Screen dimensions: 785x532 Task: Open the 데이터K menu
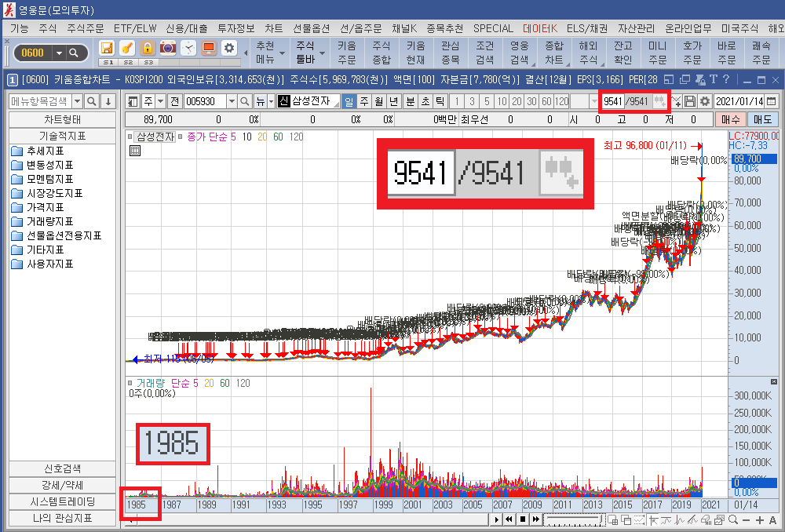click(540, 28)
